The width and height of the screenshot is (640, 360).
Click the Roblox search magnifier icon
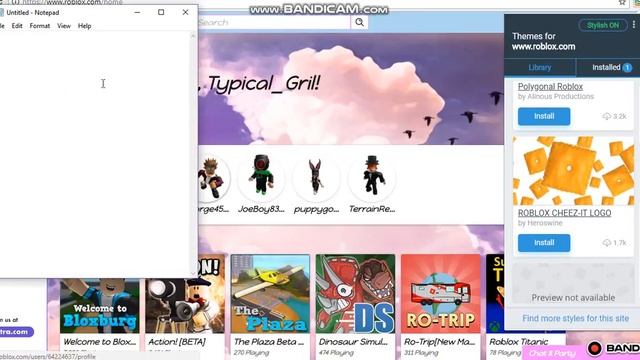click(x=359, y=22)
